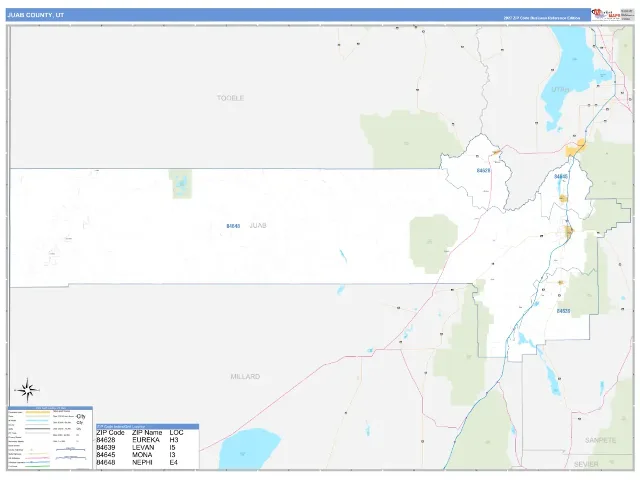640x480 pixels.
Task: Click 84628 in the ZIP index table
Action: click(106, 440)
